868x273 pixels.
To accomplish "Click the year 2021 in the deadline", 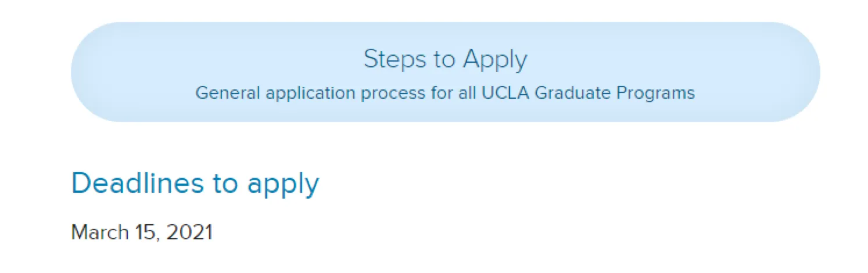I will click(189, 232).
